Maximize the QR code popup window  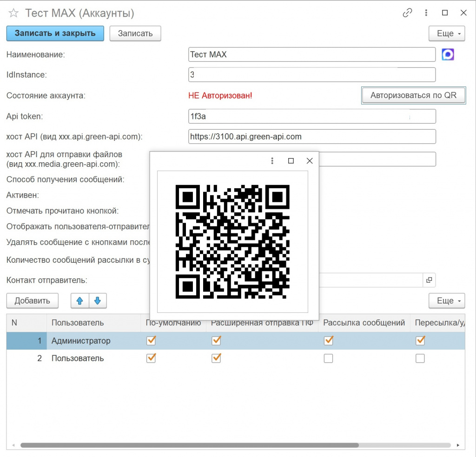coord(291,161)
